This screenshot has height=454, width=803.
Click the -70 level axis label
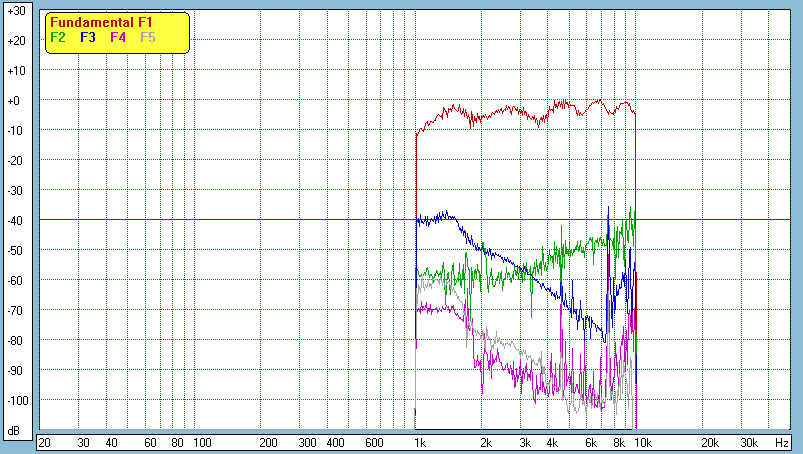click(x=15, y=311)
